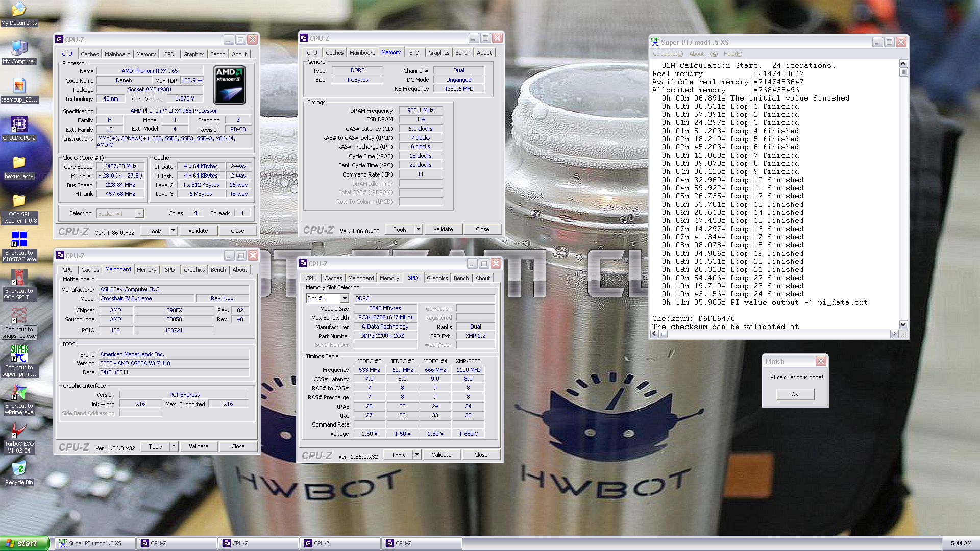Click the Checksum: D6FE6476 line
980x551 pixels.
tap(693, 318)
